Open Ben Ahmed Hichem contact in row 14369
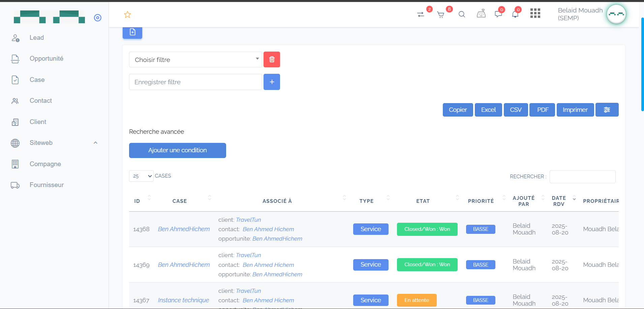644x309 pixels. (x=268, y=265)
